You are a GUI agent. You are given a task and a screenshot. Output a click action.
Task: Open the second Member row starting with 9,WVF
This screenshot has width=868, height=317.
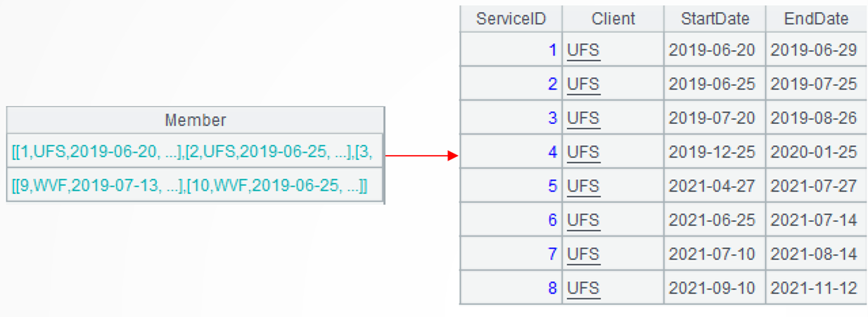(x=189, y=186)
